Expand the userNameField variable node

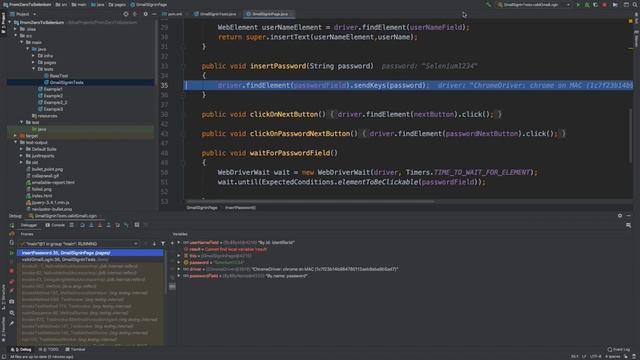179,242
